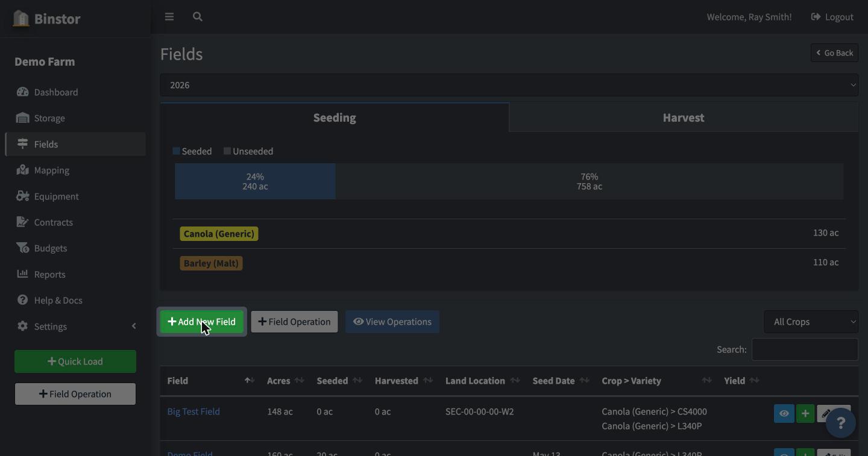Open the floating help question bubble
The width and height of the screenshot is (868, 456).
coord(841,422)
